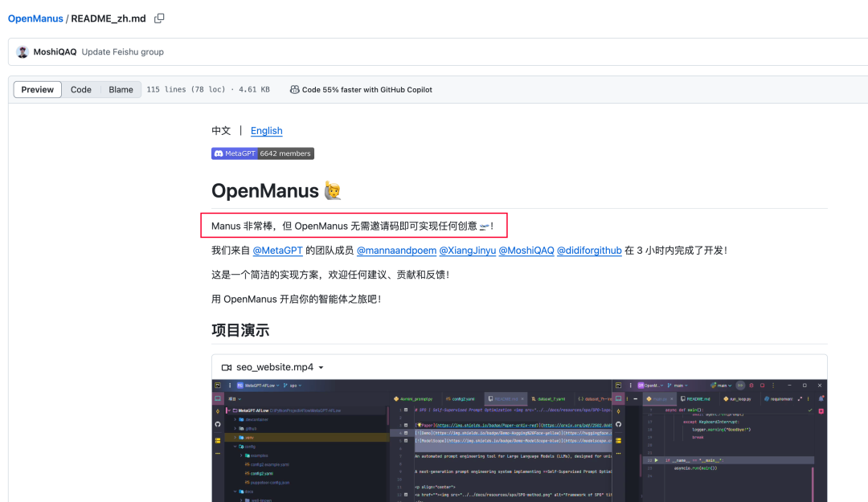
Task: Open the MetaGPT Discord members badge
Action: (262, 153)
